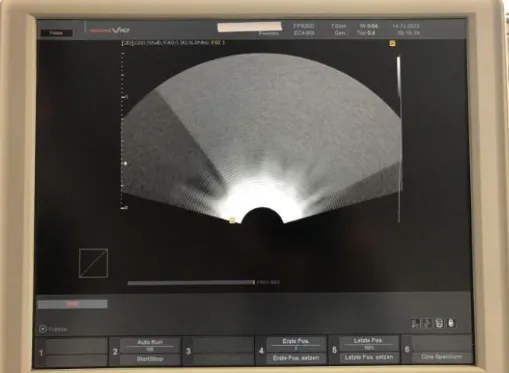Click the Freeze label at bottom left

tap(58, 329)
